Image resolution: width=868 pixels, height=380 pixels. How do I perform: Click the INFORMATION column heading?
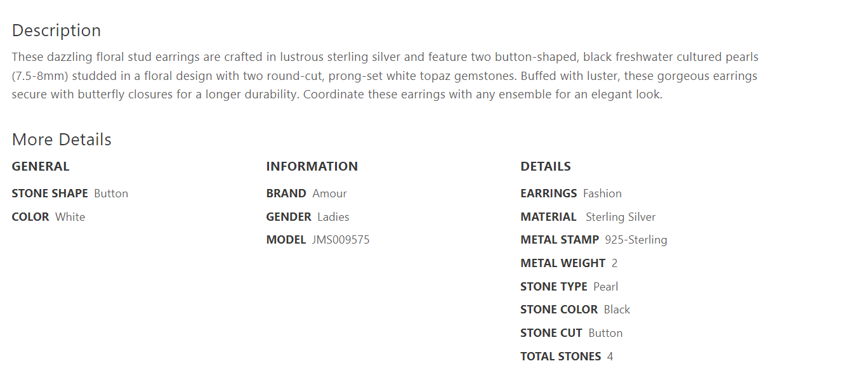point(312,166)
